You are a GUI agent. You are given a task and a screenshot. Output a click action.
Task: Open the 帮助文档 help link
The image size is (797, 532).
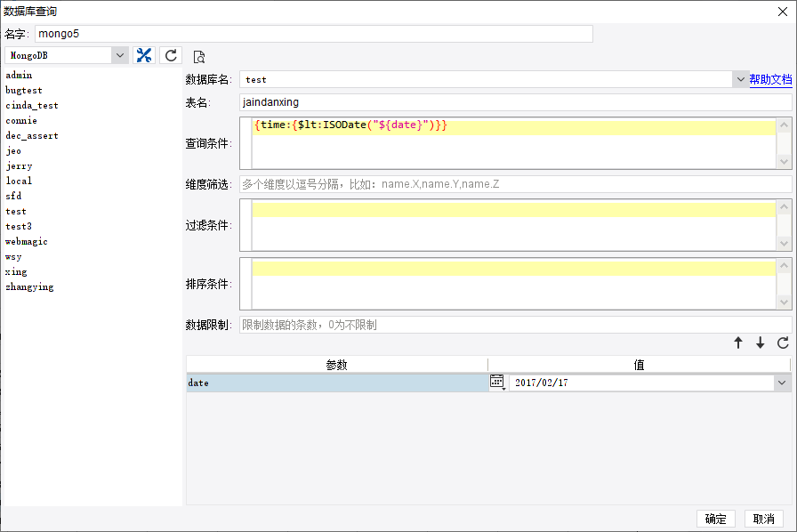770,79
